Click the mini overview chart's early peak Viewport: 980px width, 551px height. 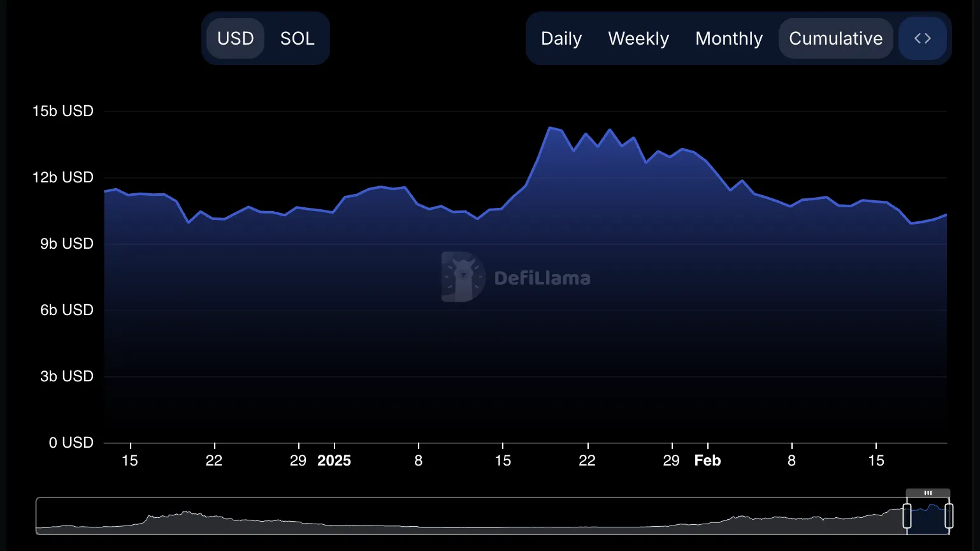click(185, 512)
